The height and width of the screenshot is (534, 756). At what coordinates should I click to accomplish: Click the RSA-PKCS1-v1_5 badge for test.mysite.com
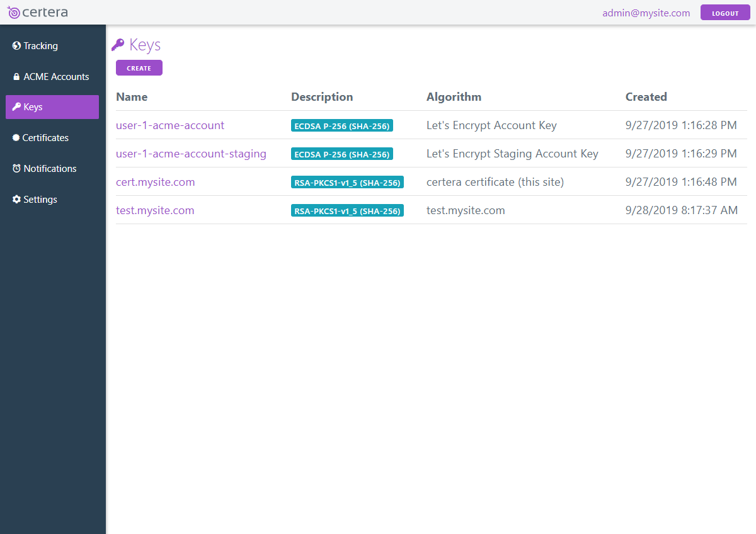click(347, 211)
